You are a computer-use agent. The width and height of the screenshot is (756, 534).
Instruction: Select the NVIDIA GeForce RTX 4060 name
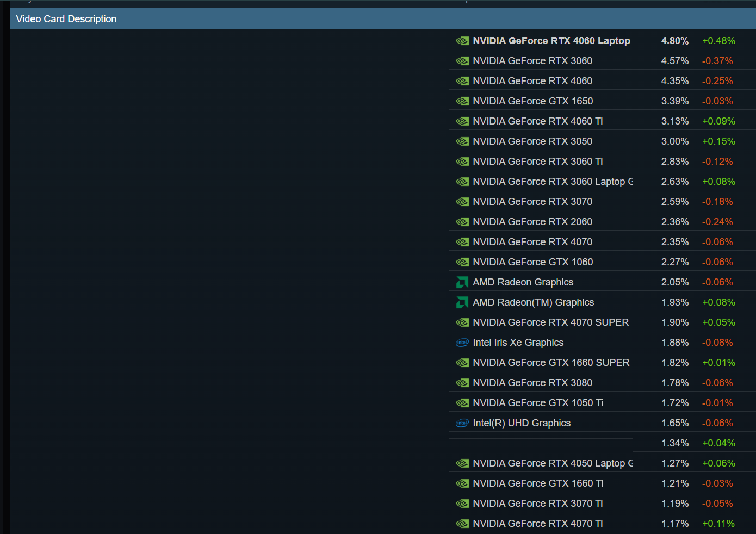point(532,81)
